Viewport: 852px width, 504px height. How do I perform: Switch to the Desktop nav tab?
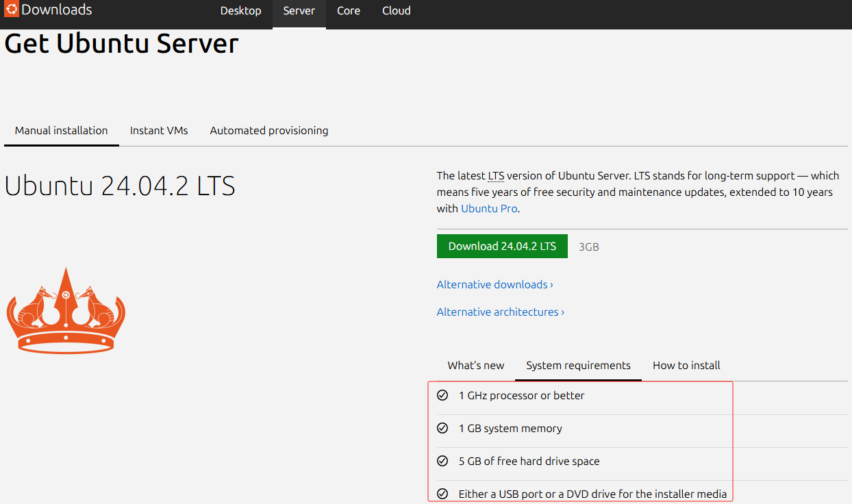coord(241,11)
